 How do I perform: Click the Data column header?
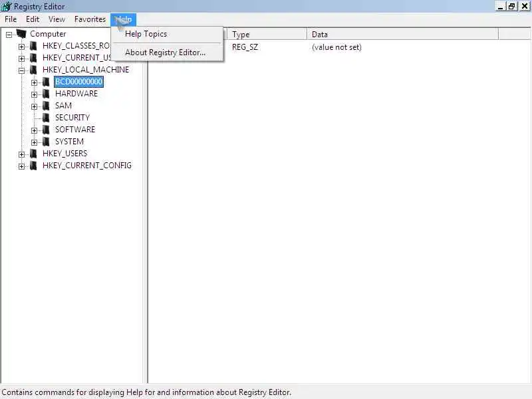403,35
